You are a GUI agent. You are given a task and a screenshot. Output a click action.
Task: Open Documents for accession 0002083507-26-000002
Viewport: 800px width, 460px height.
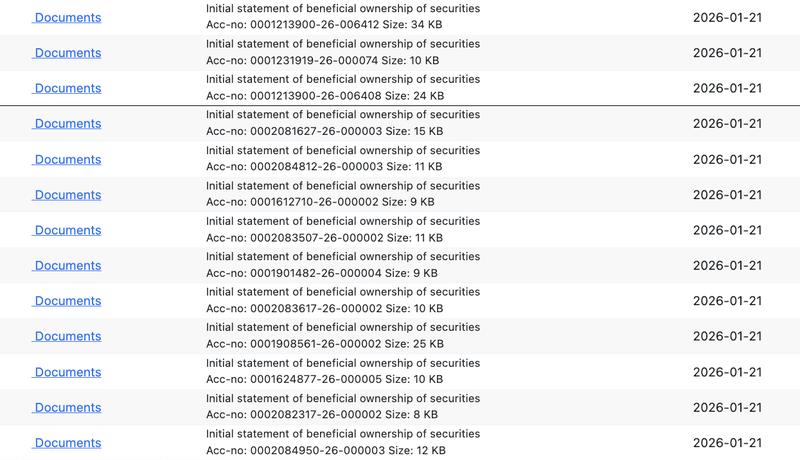67,230
